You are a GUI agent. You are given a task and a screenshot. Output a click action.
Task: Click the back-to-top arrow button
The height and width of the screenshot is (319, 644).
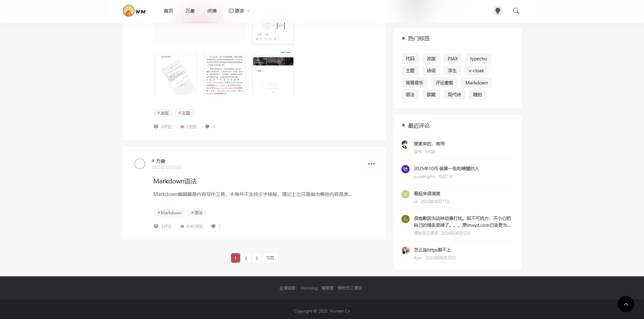[626, 304]
